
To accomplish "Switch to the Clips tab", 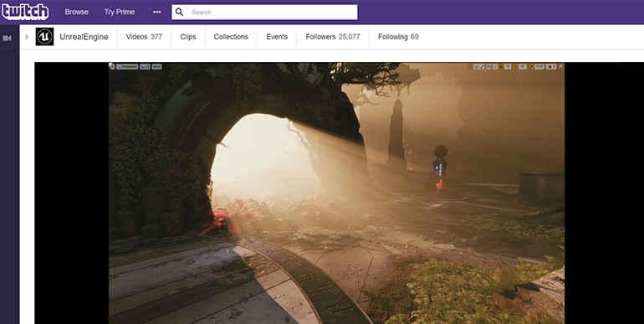I will [188, 37].
